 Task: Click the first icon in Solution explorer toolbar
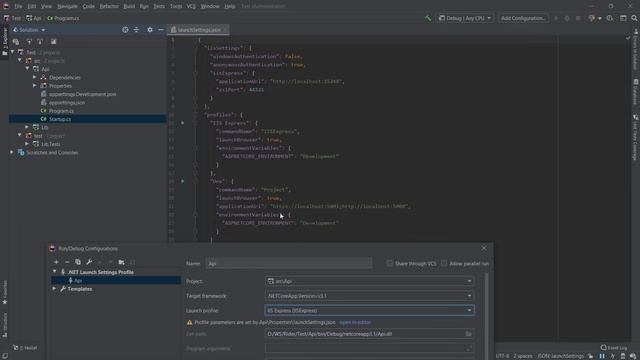16,42
